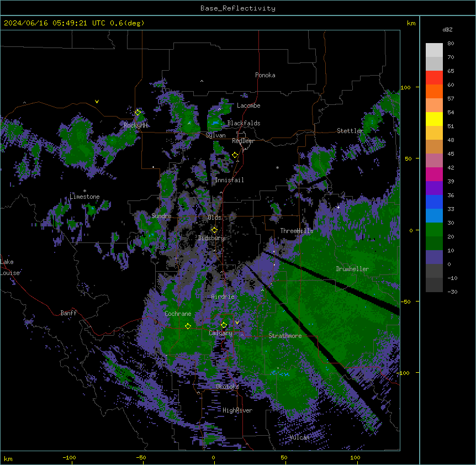Click the yellow diamond marker below Cochrane
This screenshot has width=476, height=465.
click(188, 326)
